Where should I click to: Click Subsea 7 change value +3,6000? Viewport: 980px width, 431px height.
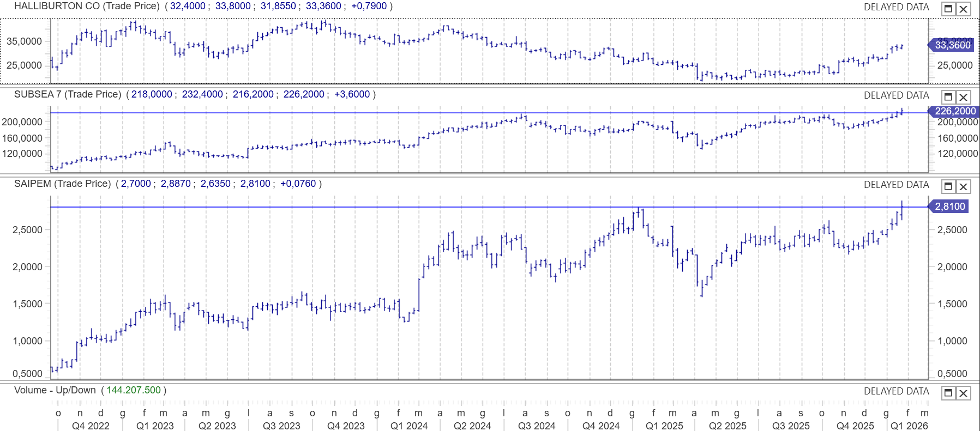pyautogui.click(x=352, y=94)
